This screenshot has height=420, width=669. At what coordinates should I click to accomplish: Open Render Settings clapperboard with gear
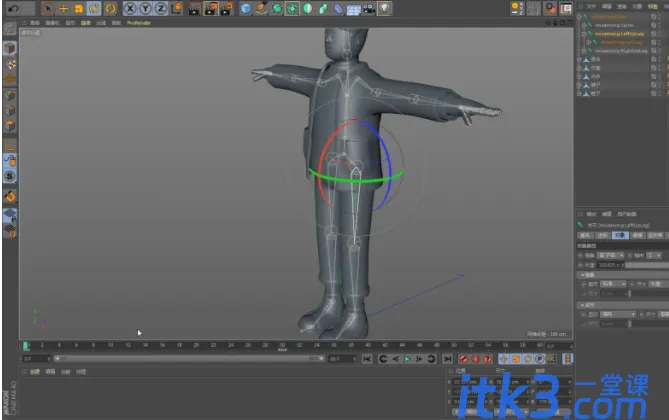[227, 9]
